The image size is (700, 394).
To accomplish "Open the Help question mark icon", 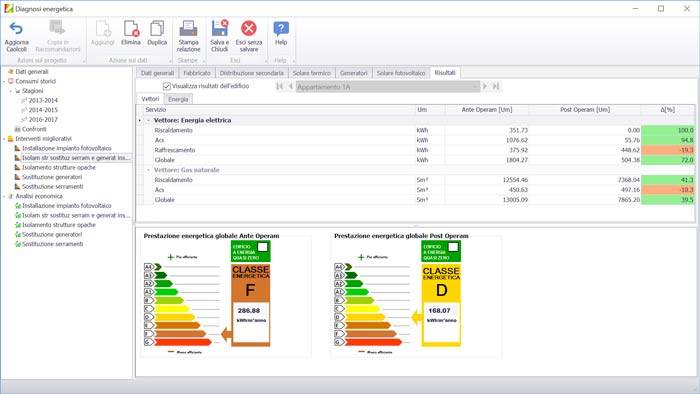I will (281, 29).
